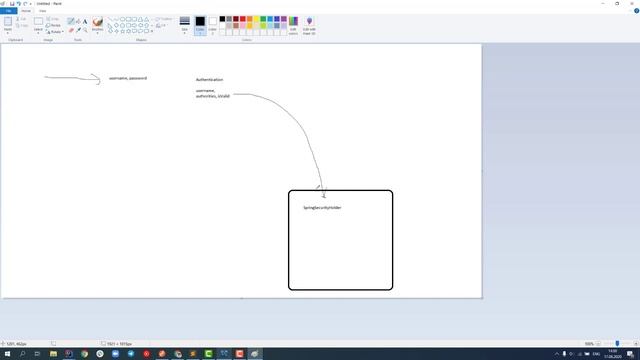The image size is (640, 360).
Task: Click Redo in the quick access toolbar
Action: coord(25,4)
